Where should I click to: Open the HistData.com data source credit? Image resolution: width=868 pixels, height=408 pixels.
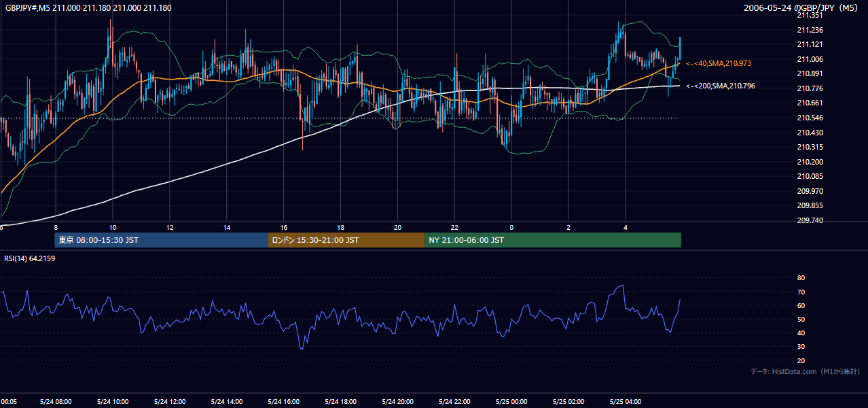click(x=805, y=371)
